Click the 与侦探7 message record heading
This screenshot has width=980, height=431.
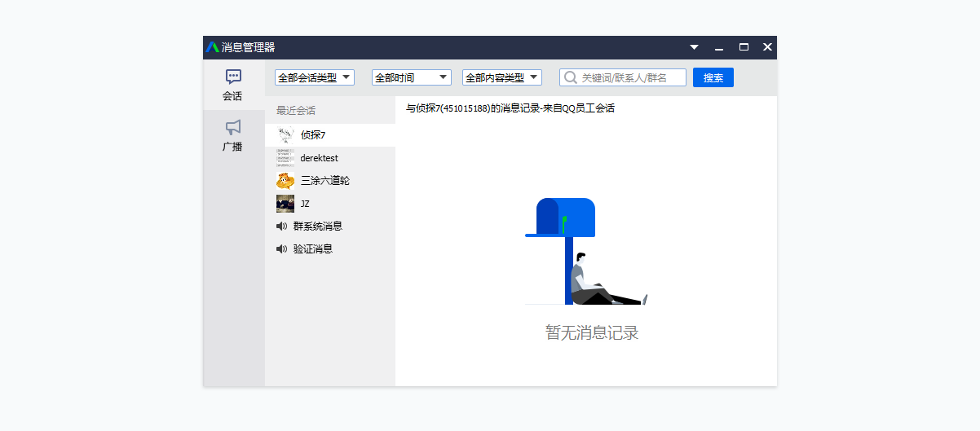(510, 108)
